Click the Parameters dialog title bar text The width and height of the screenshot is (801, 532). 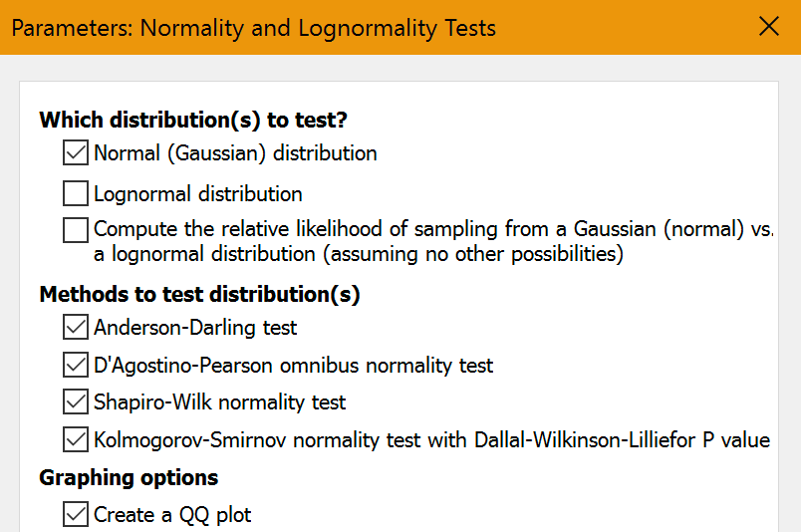click(x=253, y=27)
